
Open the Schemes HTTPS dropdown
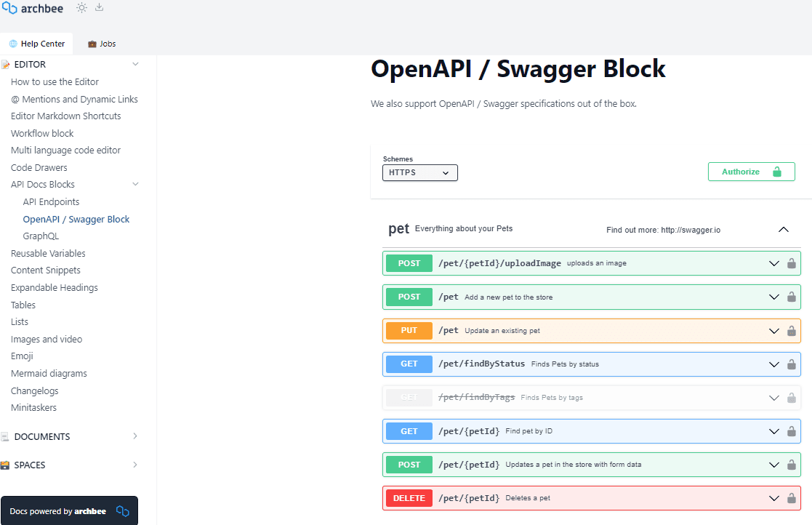click(419, 172)
